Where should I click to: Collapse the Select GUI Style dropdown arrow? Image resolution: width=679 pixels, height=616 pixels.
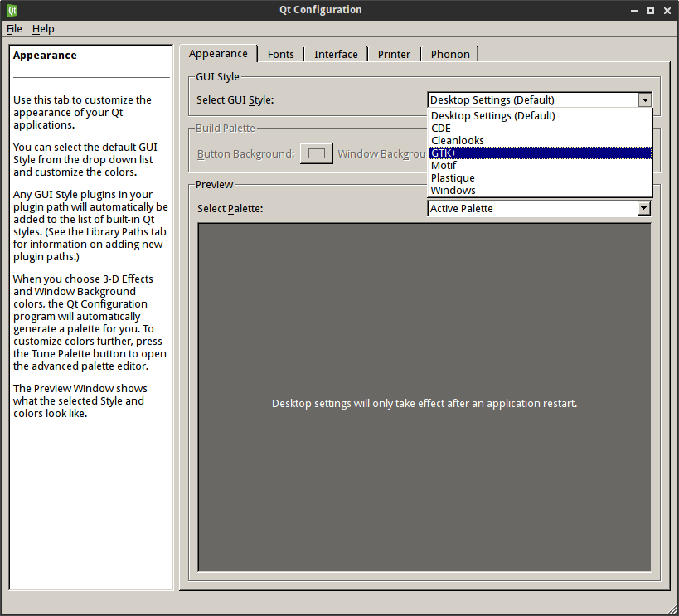click(644, 100)
